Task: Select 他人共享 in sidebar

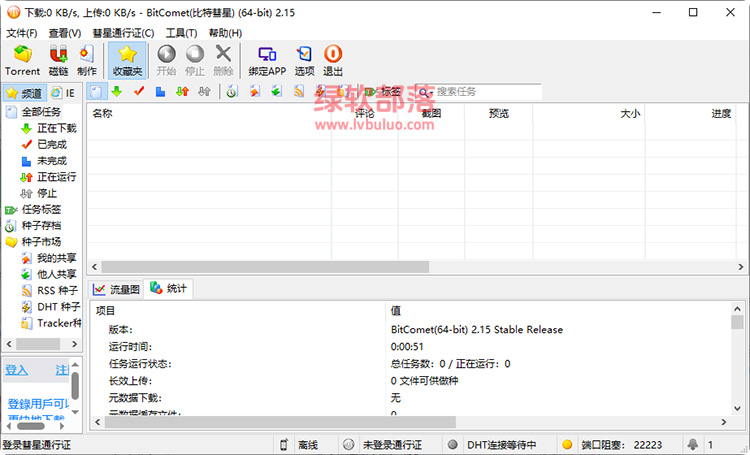Action: (x=56, y=274)
